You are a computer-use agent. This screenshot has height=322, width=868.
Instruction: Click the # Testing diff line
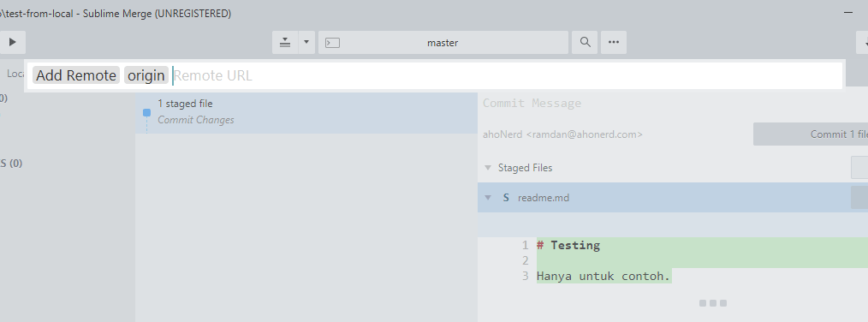(702, 245)
